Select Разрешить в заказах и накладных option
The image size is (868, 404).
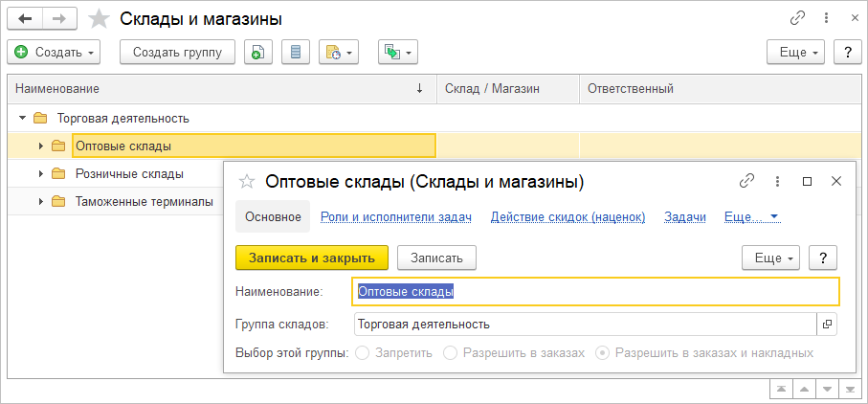[603, 353]
